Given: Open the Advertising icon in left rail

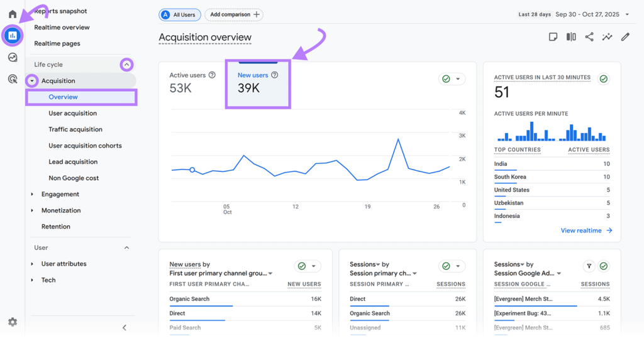Looking at the screenshot, I should 13,79.
